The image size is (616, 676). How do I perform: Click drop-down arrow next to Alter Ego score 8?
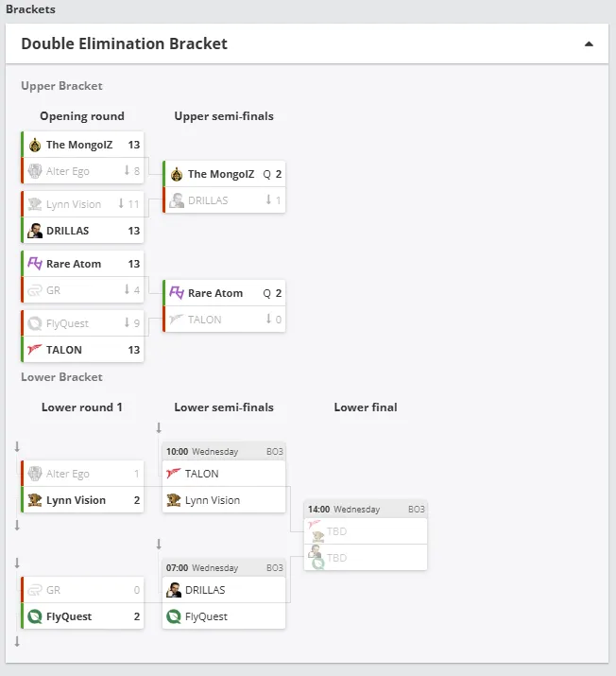pos(127,171)
